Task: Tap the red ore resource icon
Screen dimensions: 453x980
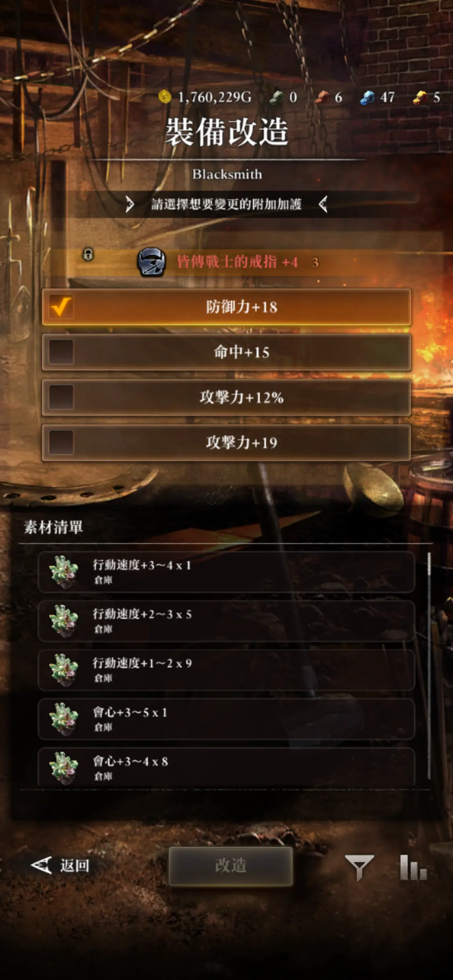Action: 322,97
